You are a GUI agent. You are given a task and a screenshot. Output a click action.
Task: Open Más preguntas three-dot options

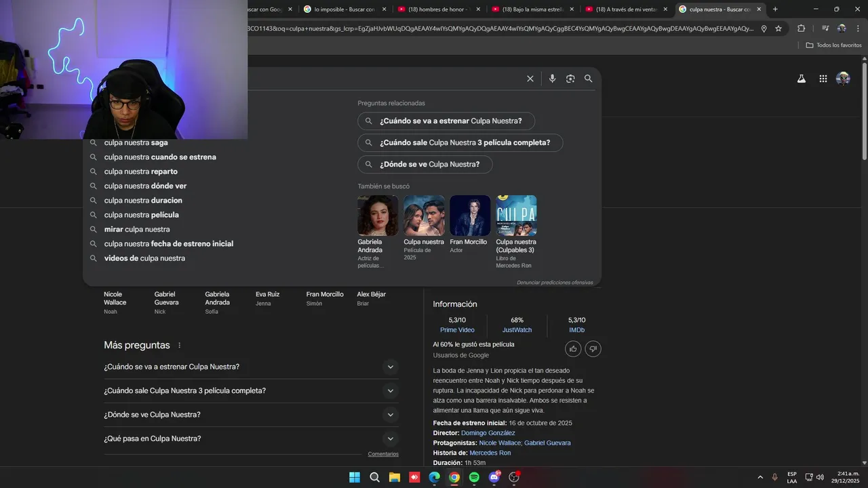coord(180,346)
